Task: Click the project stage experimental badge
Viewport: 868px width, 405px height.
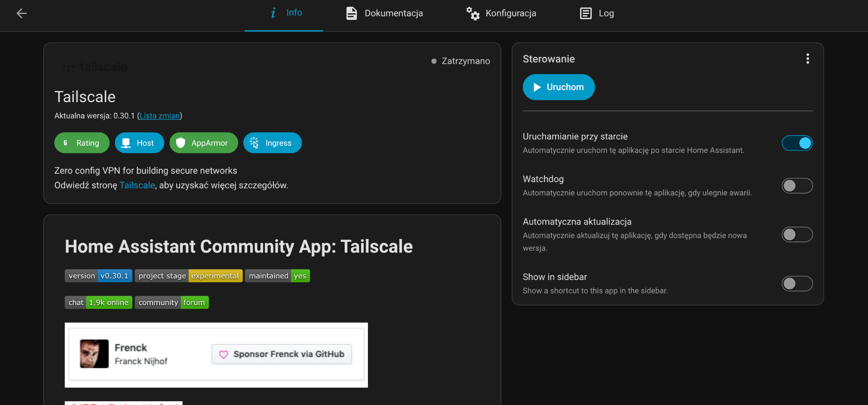Action: pos(189,276)
